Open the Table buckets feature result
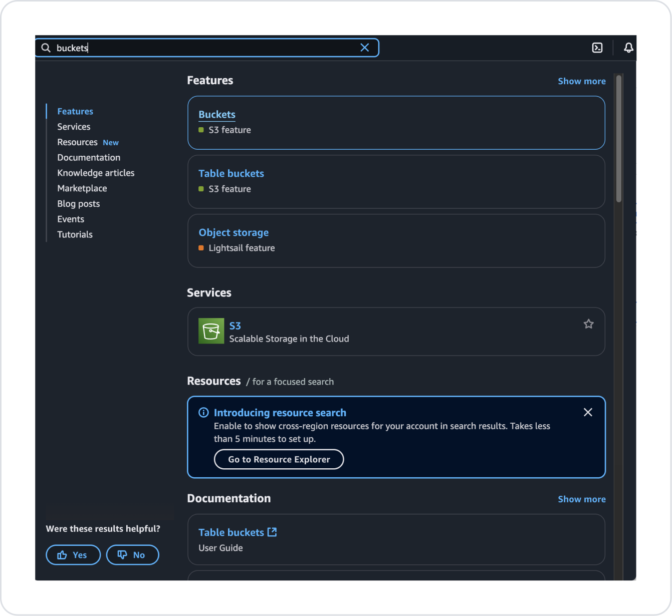 (x=231, y=173)
